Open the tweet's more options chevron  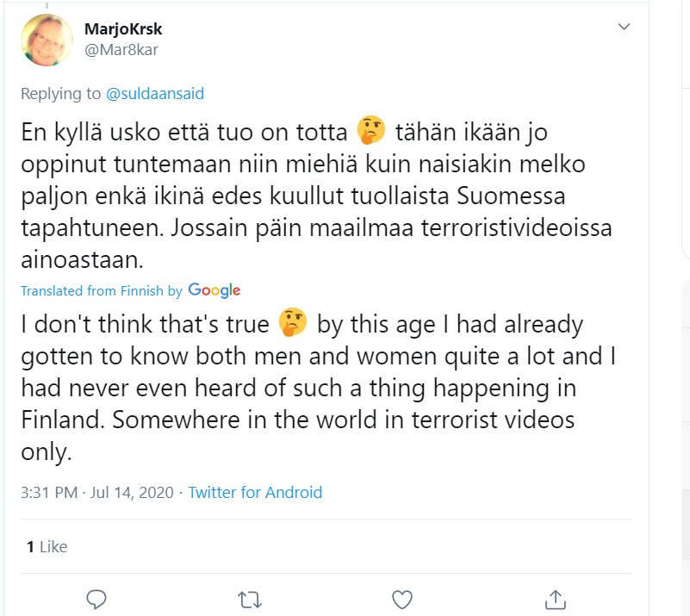click(625, 28)
